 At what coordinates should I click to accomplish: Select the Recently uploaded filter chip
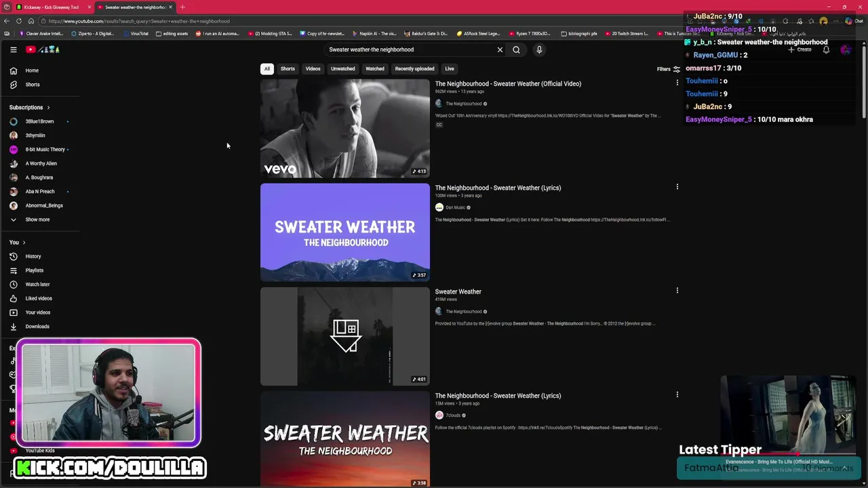[x=414, y=68]
